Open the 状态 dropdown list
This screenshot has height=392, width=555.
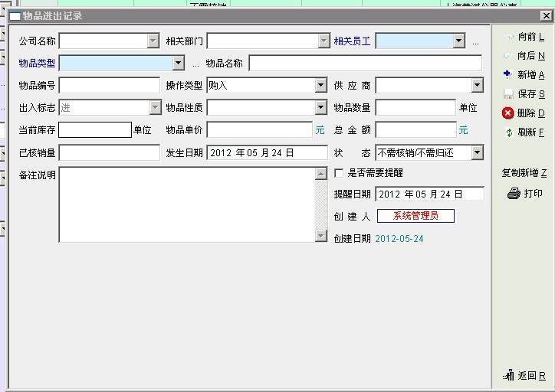click(x=477, y=153)
